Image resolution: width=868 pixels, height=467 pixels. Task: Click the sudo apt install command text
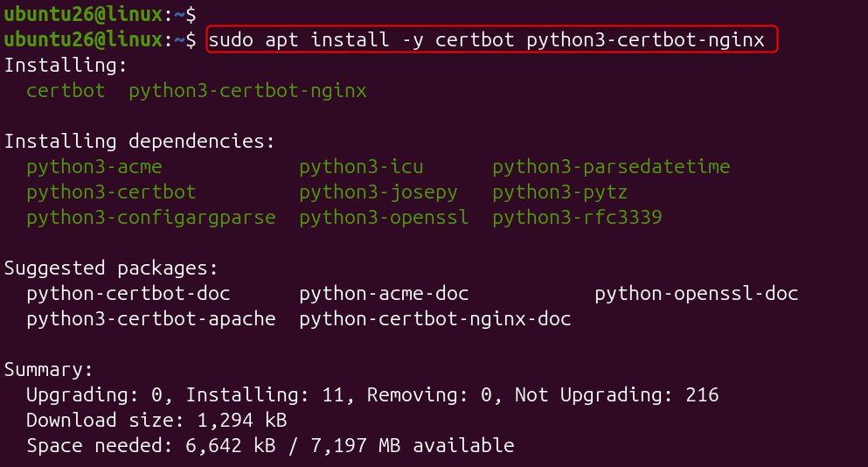coord(487,40)
